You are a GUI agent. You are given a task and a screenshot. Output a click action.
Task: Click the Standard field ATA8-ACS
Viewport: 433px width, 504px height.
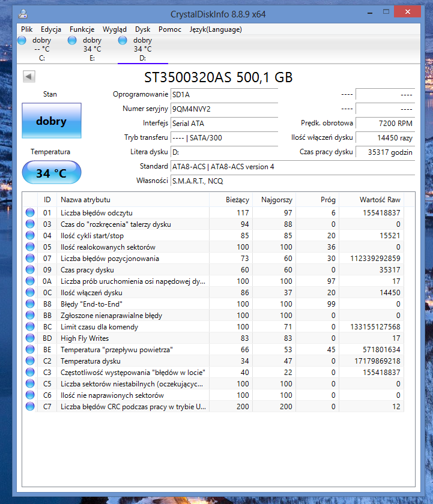point(292,167)
